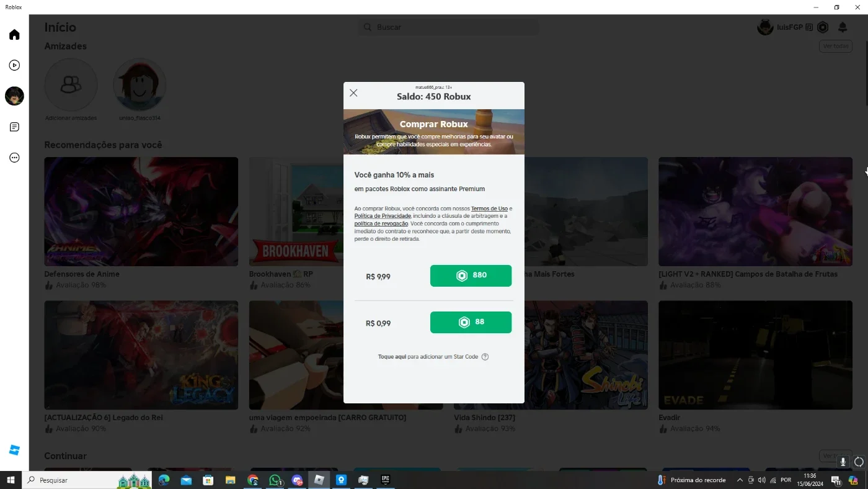868x489 pixels.
Task: Click the Star Code help question icon
Action: pos(485,357)
